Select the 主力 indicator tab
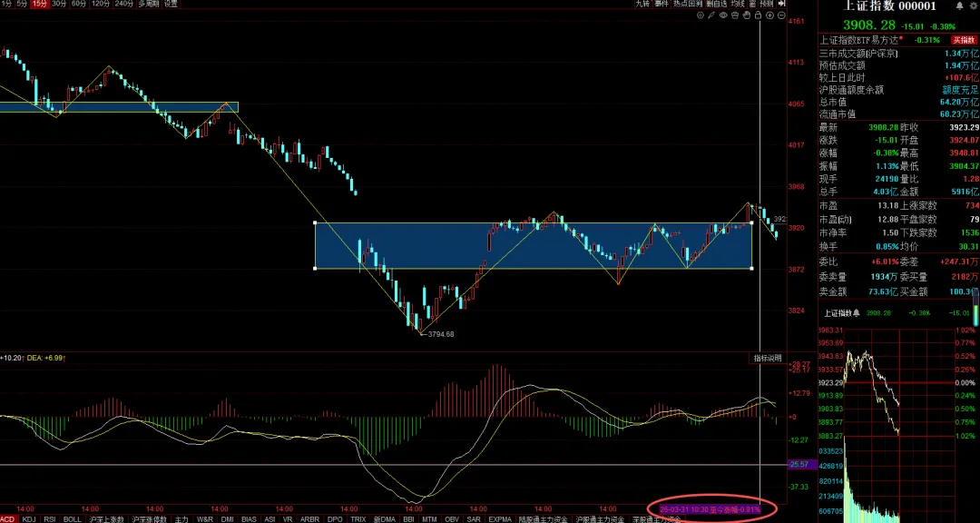This screenshot has height=523, width=980. 181,518
